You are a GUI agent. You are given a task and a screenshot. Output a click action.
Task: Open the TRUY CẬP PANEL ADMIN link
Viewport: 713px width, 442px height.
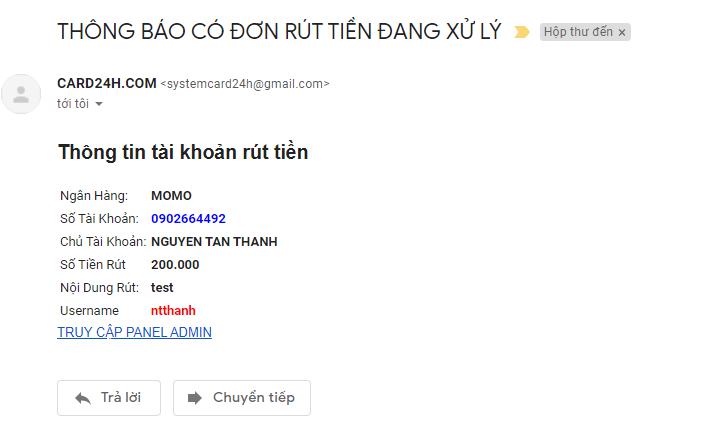tap(134, 332)
